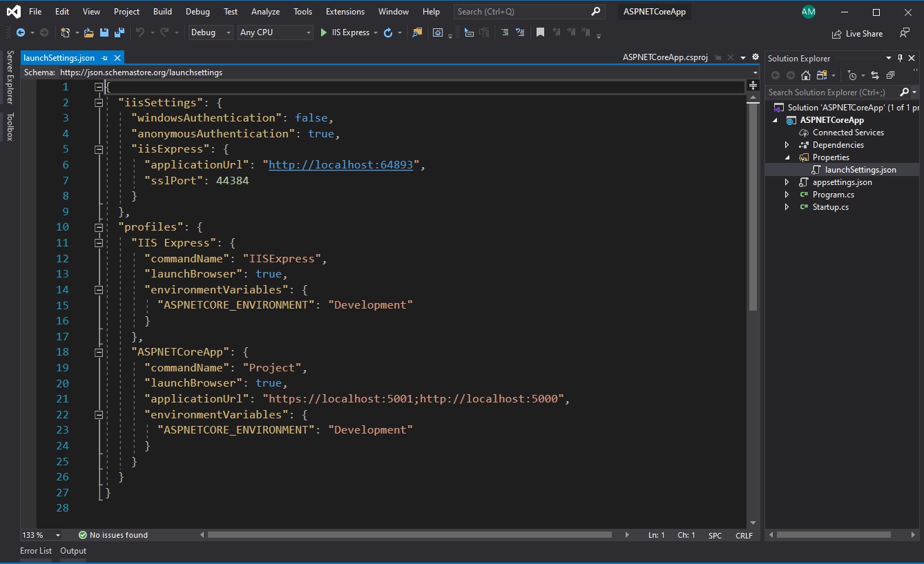Collapse environmentVariables block on line 22
This screenshot has width=924, height=564.
click(99, 415)
